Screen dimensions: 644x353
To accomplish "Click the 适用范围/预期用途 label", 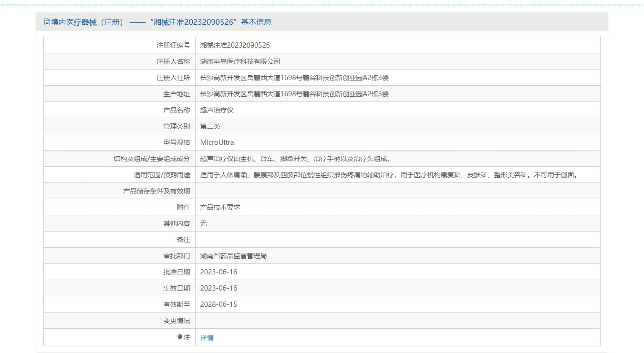I will [162, 175].
